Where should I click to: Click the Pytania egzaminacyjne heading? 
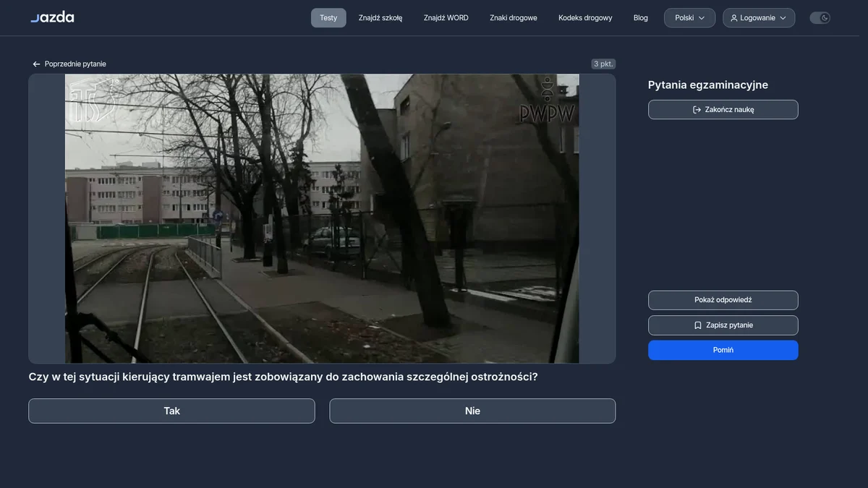(x=708, y=85)
